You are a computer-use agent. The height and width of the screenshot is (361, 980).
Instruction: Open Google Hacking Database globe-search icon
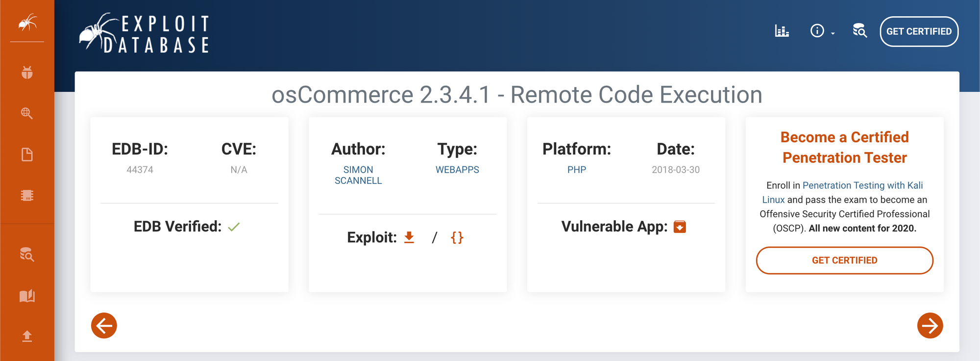click(27, 113)
